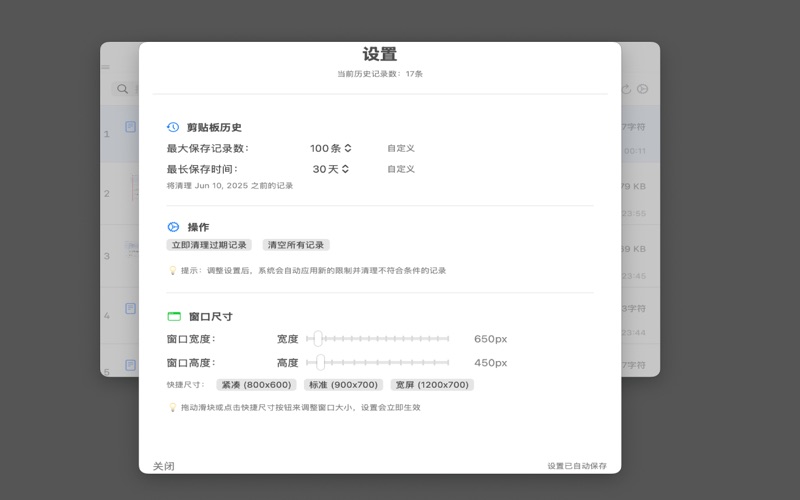
Task: Open the max retention time dropdown showing 30天
Action: [331, 169]
